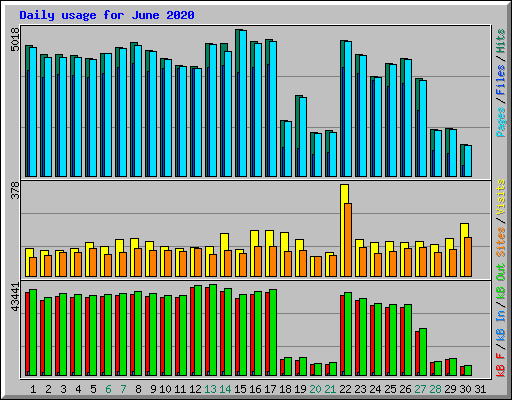Click the green kB Out bar for day 27
This screenshot has height=400, width=512.
tap(423, 352)
